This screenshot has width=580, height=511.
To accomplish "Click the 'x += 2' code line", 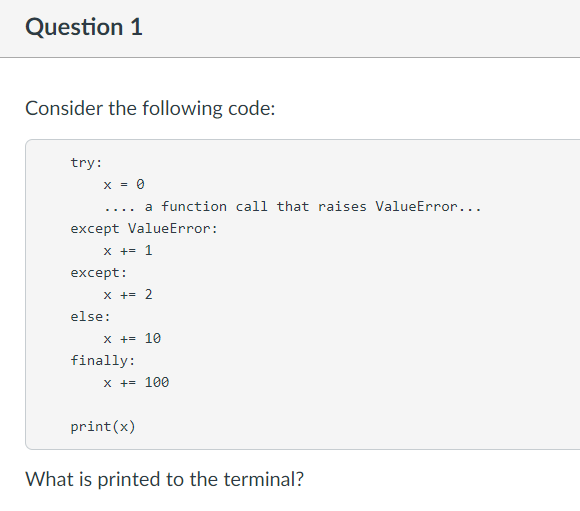I will [x=128, y=295].
